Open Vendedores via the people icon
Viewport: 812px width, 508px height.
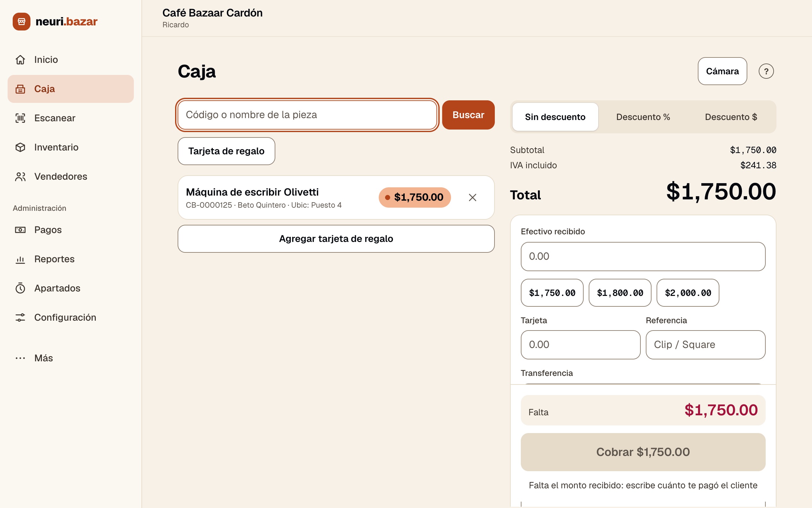pyautogui.click(x=20, y=177)
